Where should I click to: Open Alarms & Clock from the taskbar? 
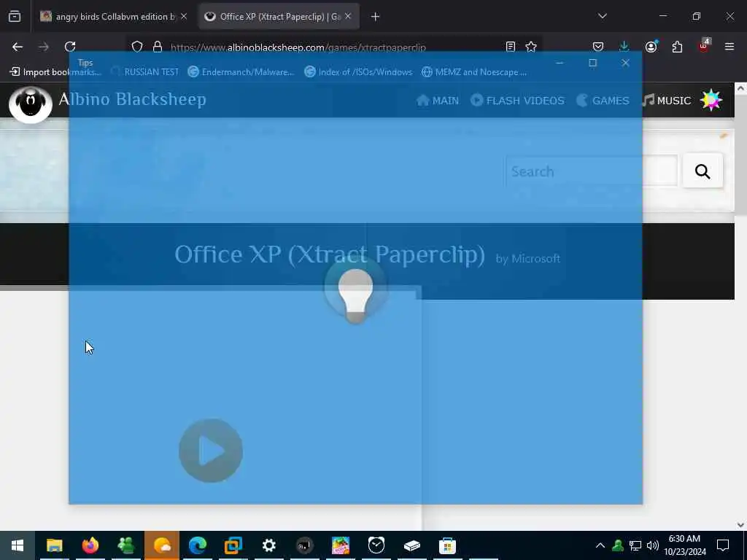[376, 545]
